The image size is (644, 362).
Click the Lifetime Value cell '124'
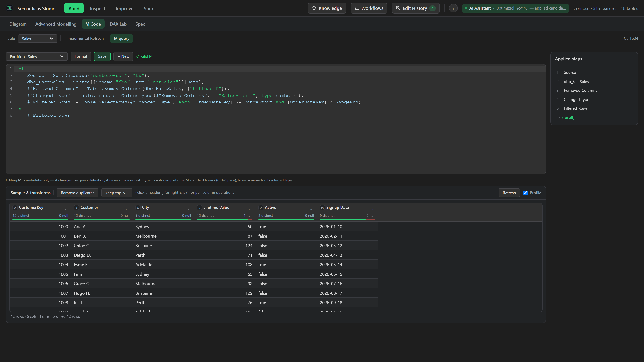click(x=249, y=246)
